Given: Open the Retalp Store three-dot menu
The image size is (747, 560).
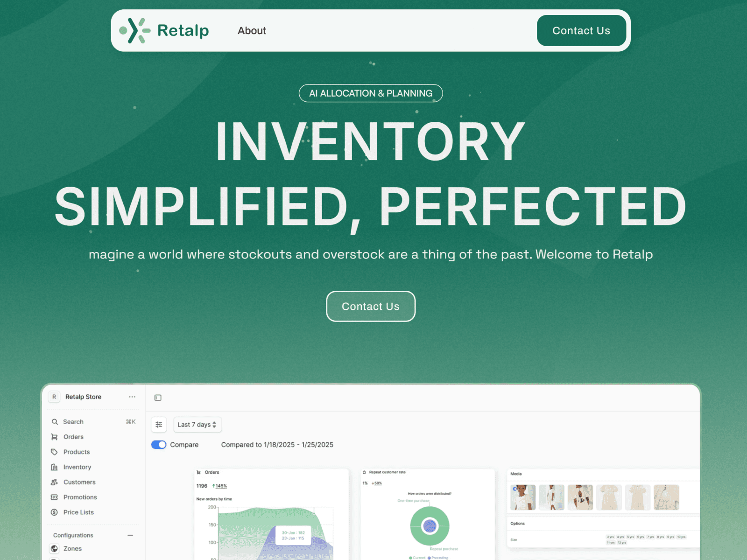Looking at the screenshot, I should (x=132, y=397).
